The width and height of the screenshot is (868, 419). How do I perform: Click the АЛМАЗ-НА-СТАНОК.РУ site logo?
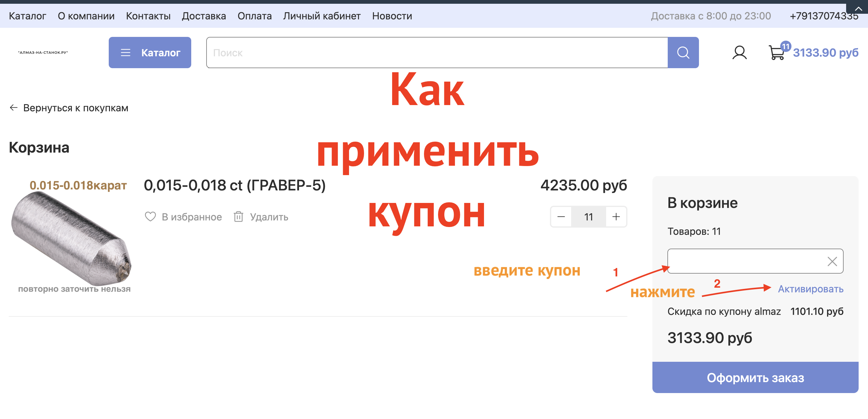pos(43,53)
